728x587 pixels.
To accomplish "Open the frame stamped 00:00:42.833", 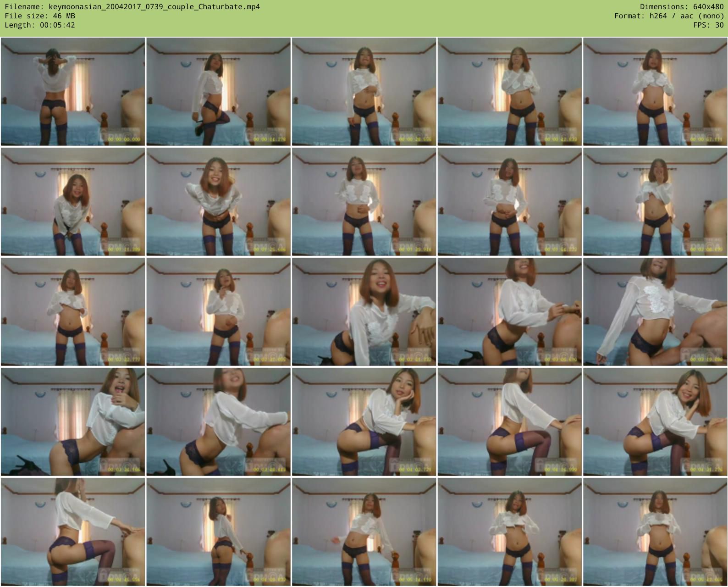I will coord(509,92).
